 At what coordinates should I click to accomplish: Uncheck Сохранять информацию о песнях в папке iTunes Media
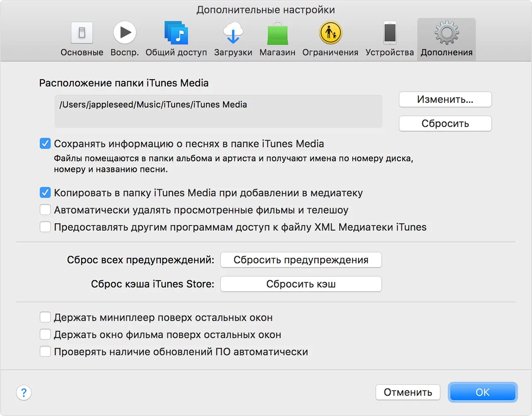coord(45,144)
